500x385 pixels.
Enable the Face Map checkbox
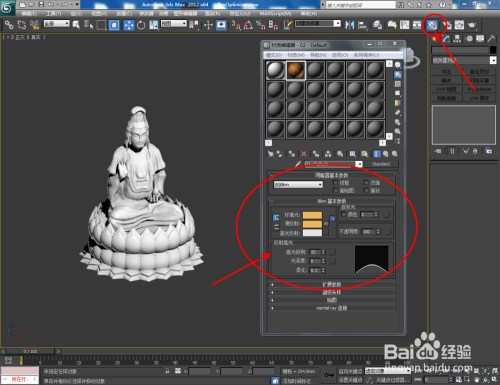[x=335, y=190]
